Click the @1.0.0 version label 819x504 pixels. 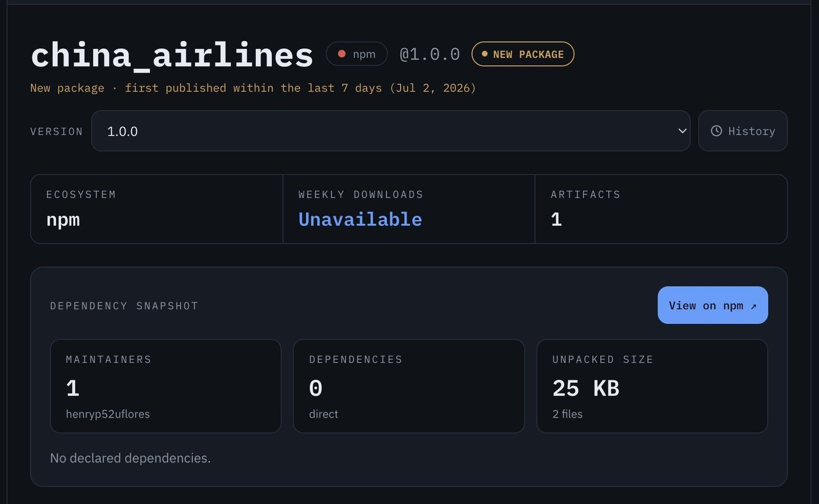tap(429, 54)
